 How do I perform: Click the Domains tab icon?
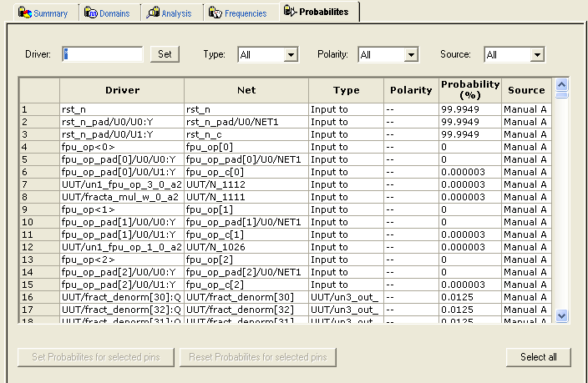coord(89,13)
